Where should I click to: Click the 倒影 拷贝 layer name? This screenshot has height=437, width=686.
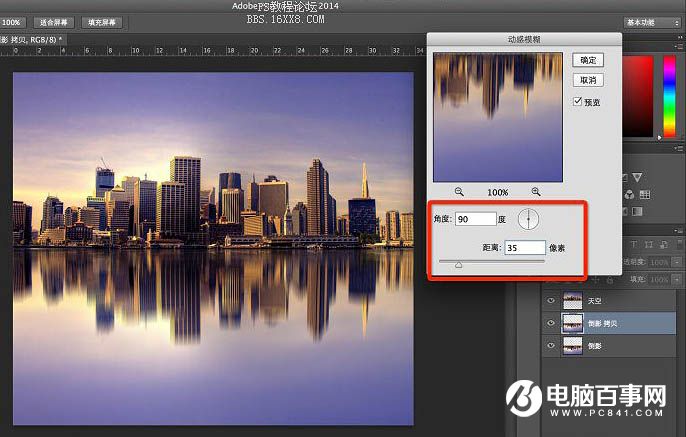(x=602, y=323)
